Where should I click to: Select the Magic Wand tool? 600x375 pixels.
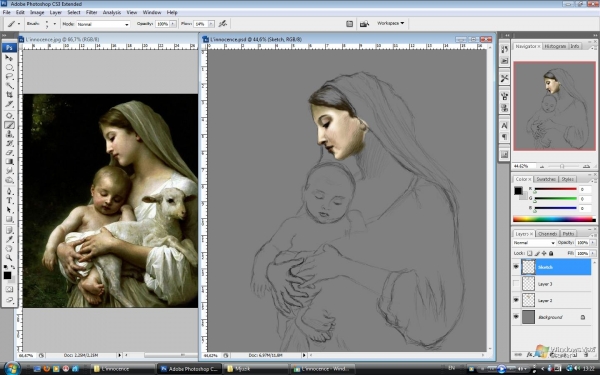click(9, 86)
